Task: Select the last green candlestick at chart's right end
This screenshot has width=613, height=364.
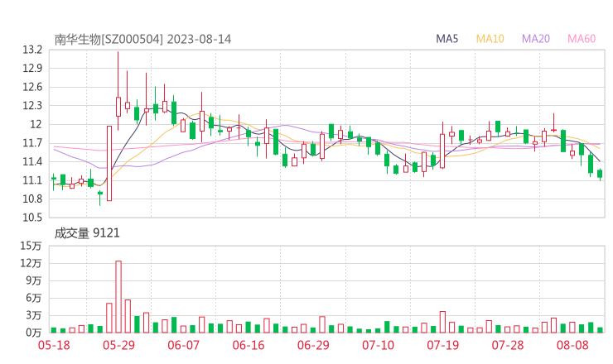Action: point(600,174)
